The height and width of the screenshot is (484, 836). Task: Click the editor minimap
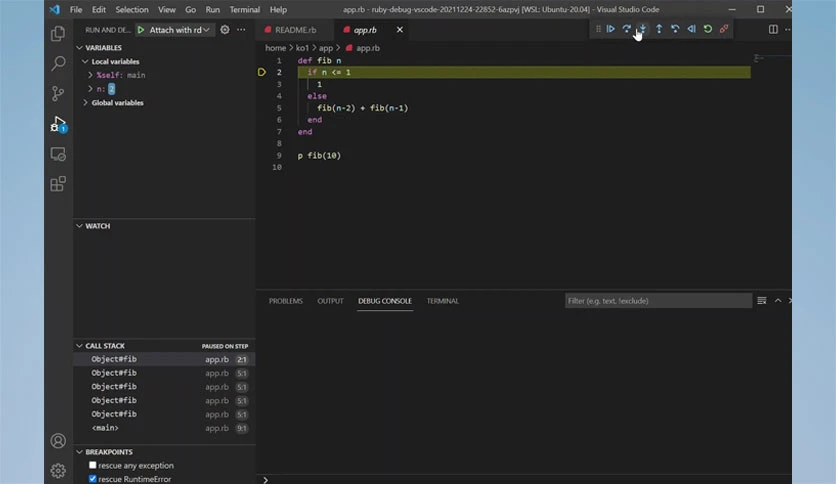pyautogui.click(x=772, y=59)
